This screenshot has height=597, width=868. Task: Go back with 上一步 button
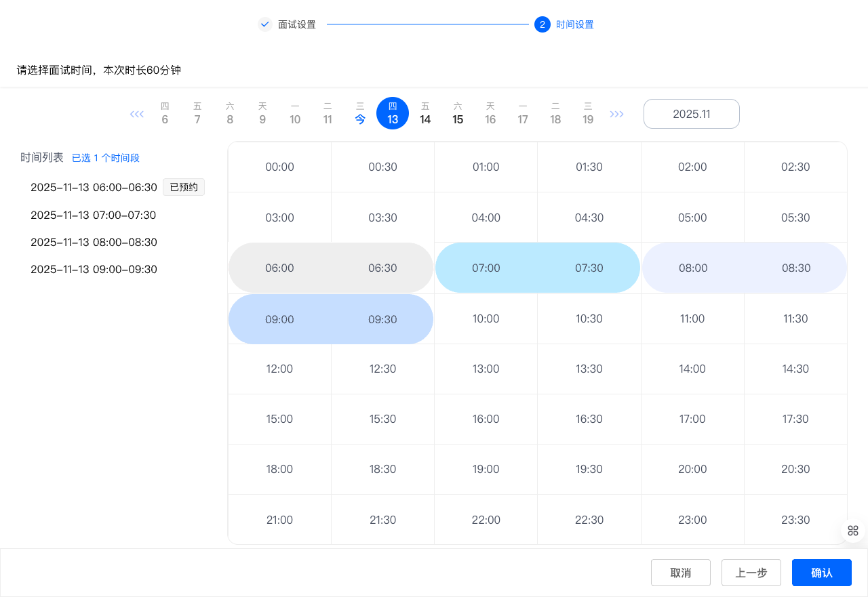pyautogui.click(x=751, y=573)
